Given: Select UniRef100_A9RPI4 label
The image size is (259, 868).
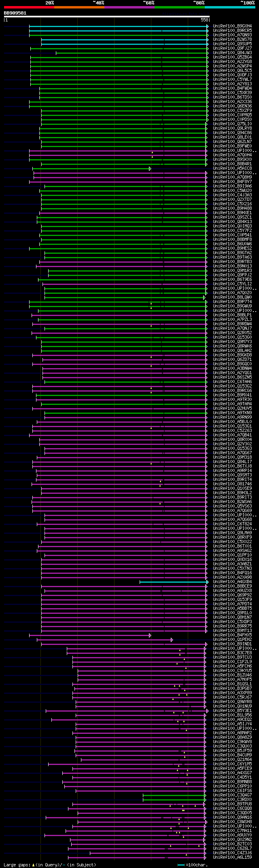Looking at the screenshot, I should pos(232,471).
